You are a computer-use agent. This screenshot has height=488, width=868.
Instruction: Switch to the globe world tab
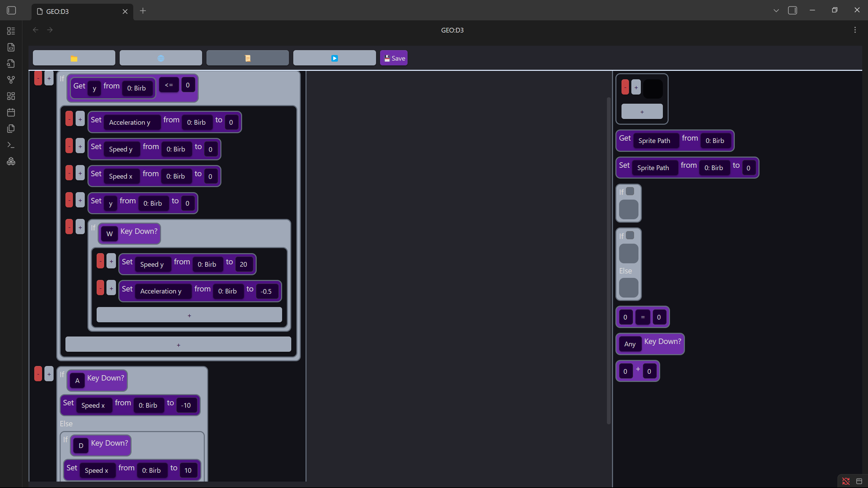pos(161,58)
